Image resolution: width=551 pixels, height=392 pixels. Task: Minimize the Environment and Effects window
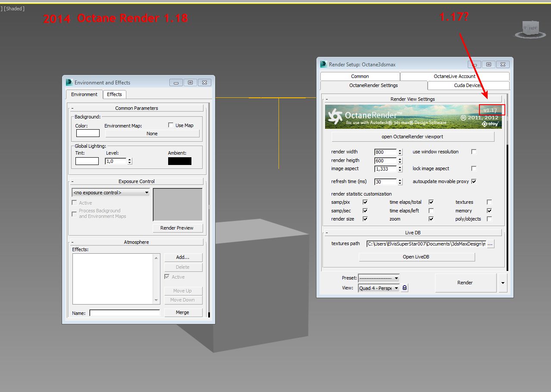[x=176, y=82]
